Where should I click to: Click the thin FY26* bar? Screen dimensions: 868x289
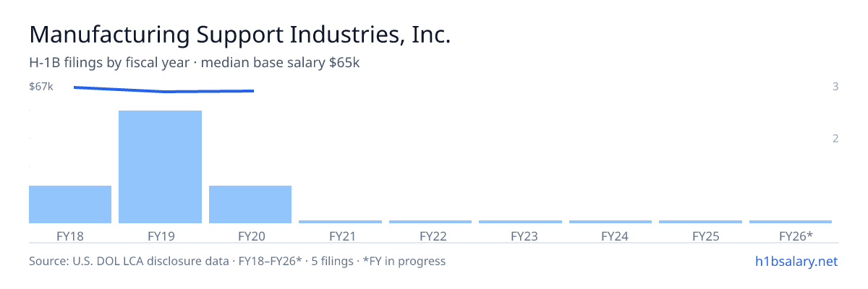(791, 222)
